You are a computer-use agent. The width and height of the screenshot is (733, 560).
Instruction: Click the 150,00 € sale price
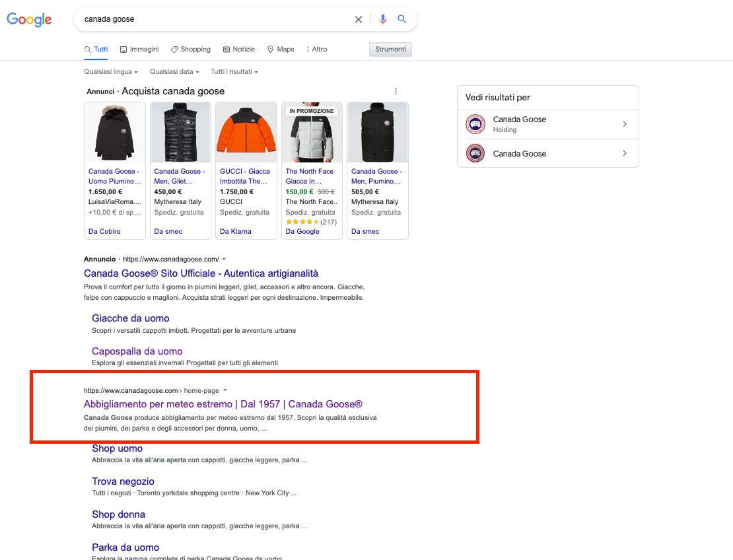[x=299, y=192]
